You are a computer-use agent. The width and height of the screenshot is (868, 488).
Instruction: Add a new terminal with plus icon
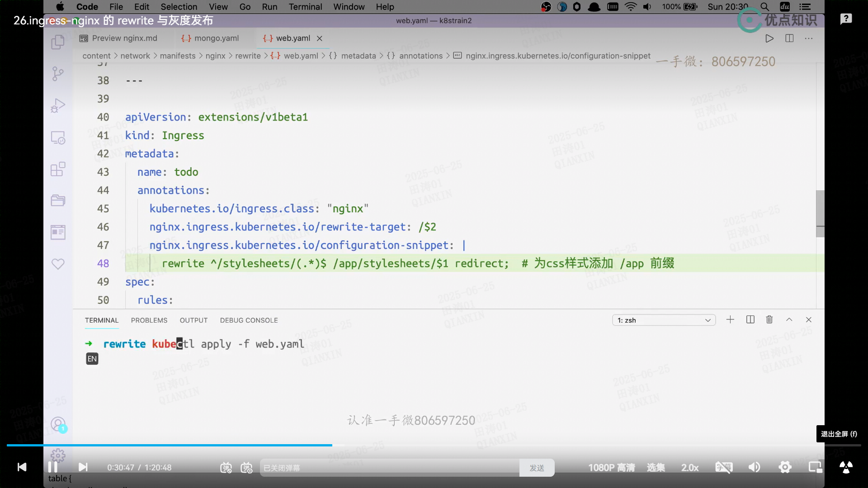(730, 320)
